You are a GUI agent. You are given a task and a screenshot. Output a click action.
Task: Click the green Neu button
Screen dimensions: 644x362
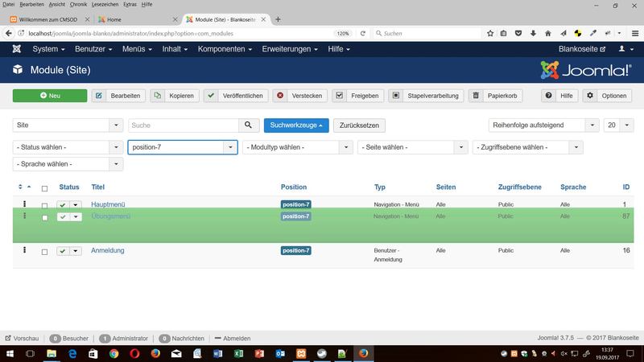tap(50, 96)
